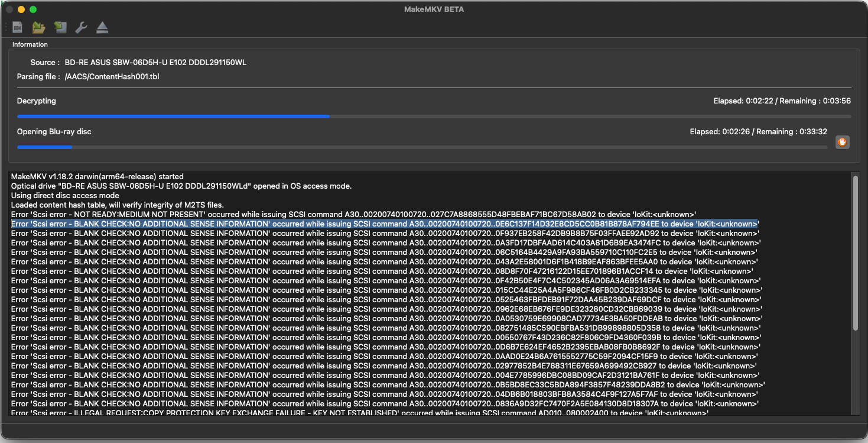
Task: Click the disc drive backup icon
Action: pos(60,27)
